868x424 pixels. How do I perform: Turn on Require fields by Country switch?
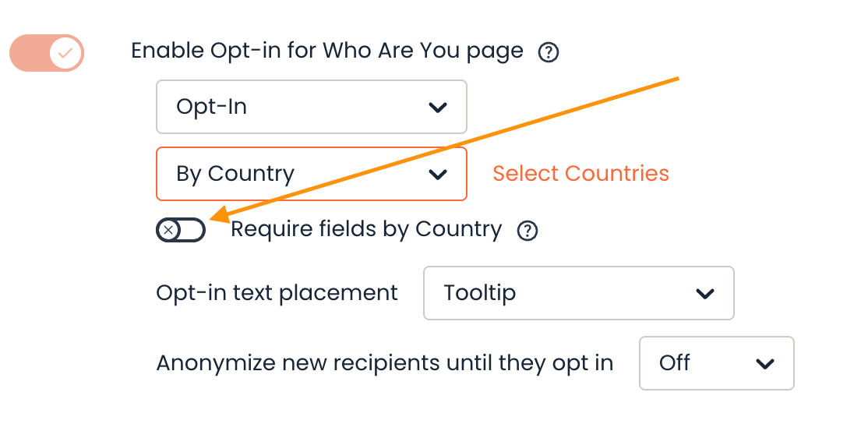coord(181,230)
